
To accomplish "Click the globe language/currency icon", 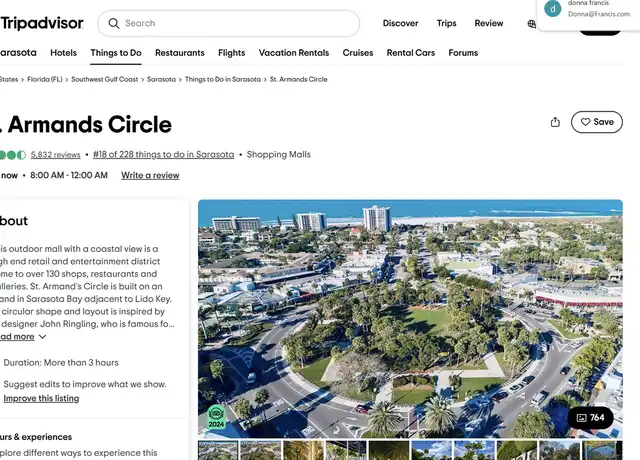I will tap(531, 24).
